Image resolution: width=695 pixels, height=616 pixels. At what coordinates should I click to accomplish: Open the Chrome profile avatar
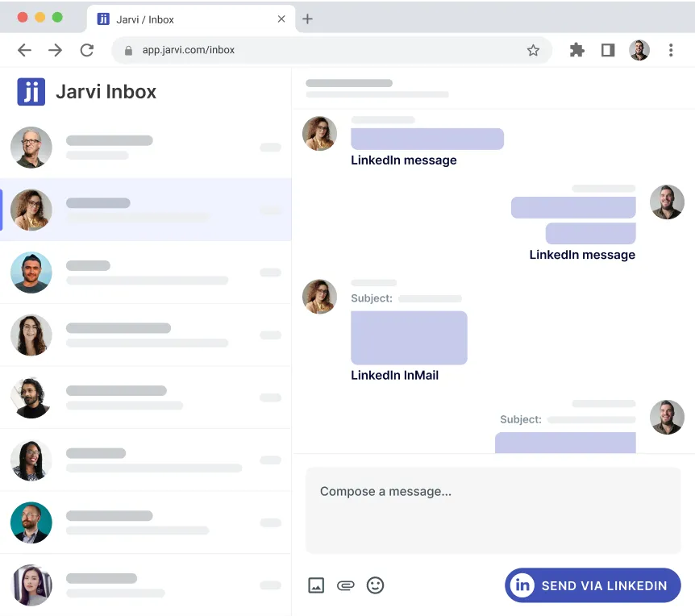pyautogui.click(x=639, y=50)
